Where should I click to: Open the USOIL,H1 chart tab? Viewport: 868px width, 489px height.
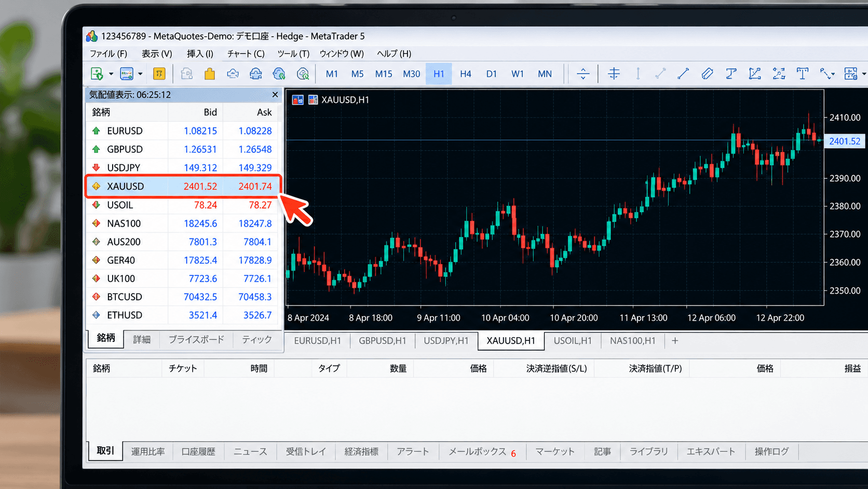coord(573,341)
